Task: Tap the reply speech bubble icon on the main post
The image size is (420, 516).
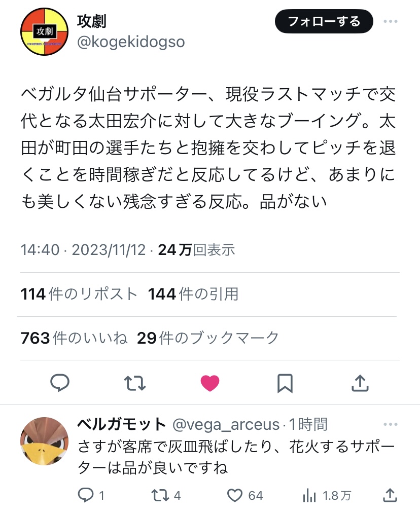Action: coord(60,383)
